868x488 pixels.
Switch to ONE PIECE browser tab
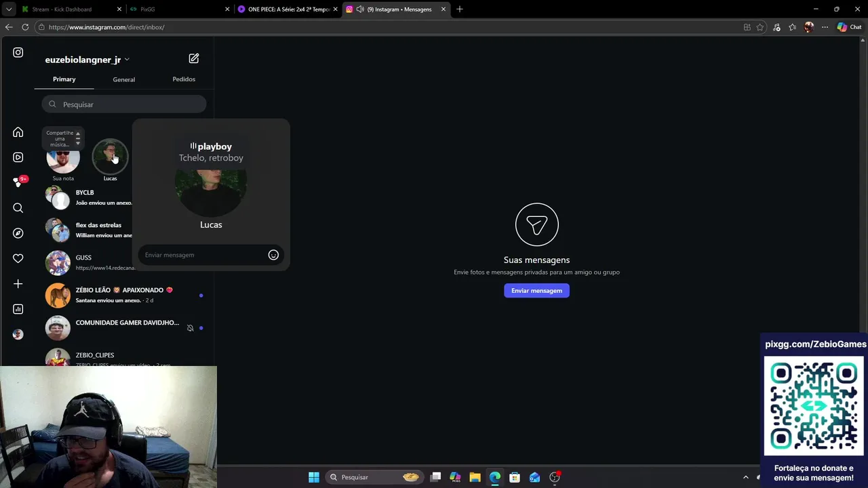[289, 9]
